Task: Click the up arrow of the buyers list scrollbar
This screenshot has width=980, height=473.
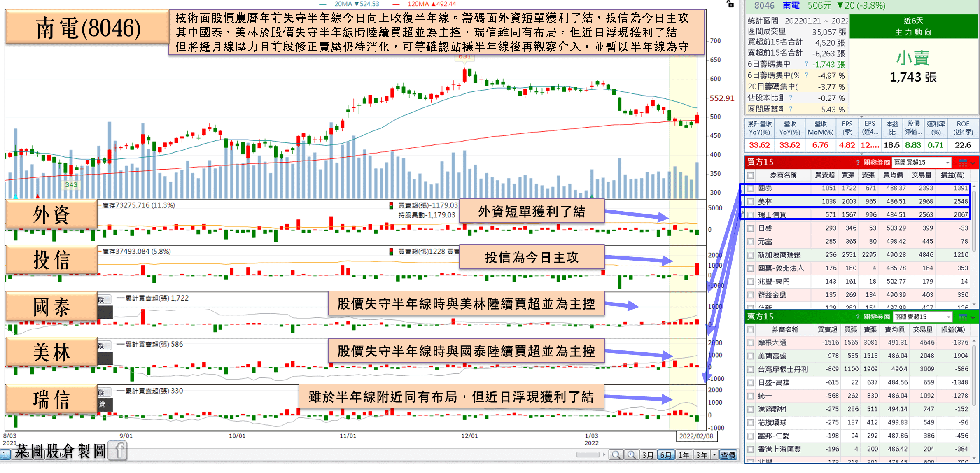Action: (x=974, y=186)
